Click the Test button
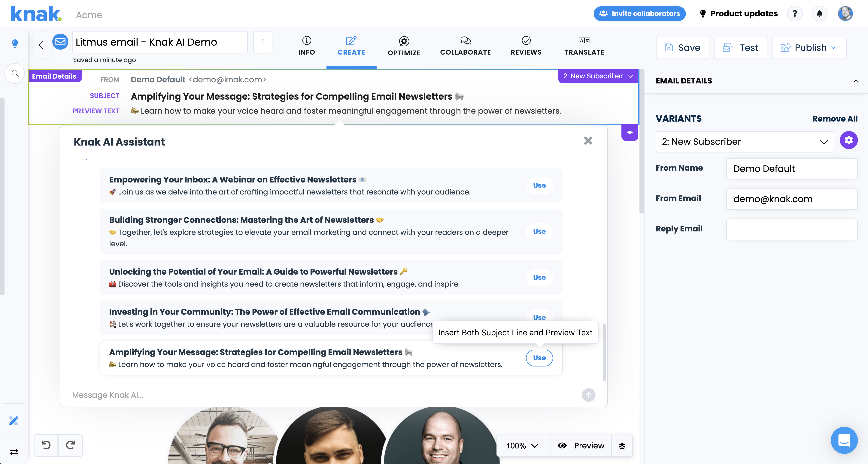Screen dimensions: 868x464 741,48
